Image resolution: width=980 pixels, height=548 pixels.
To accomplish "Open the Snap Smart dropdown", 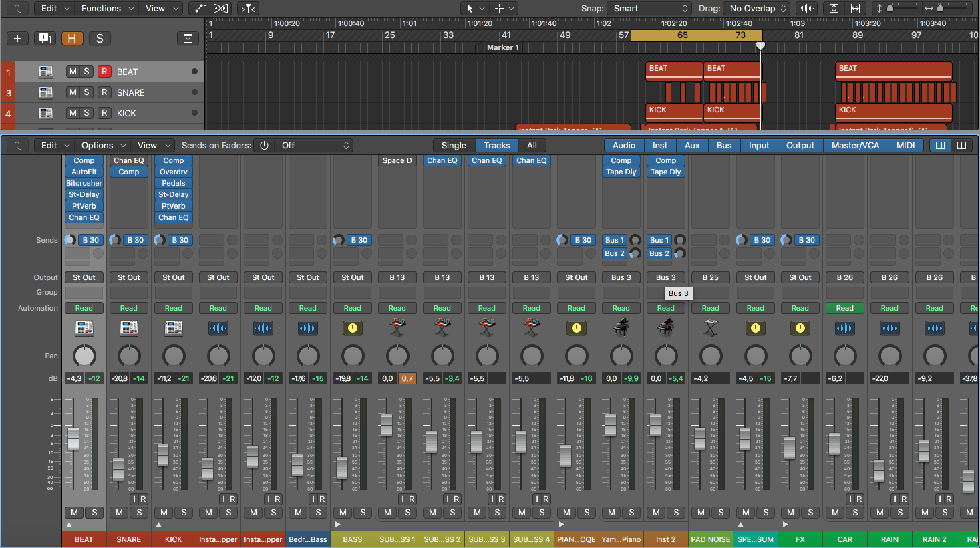I will pyautogui.click(x=650, y=9).
